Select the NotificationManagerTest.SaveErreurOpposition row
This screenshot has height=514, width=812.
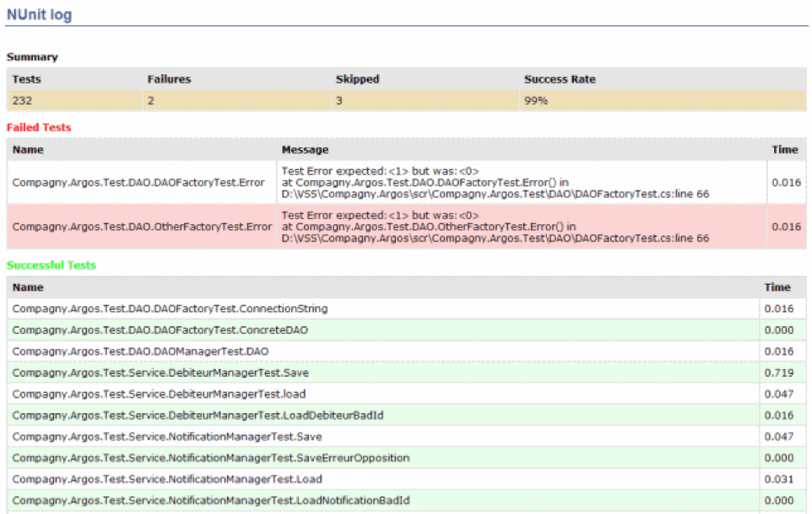[406, 458]
